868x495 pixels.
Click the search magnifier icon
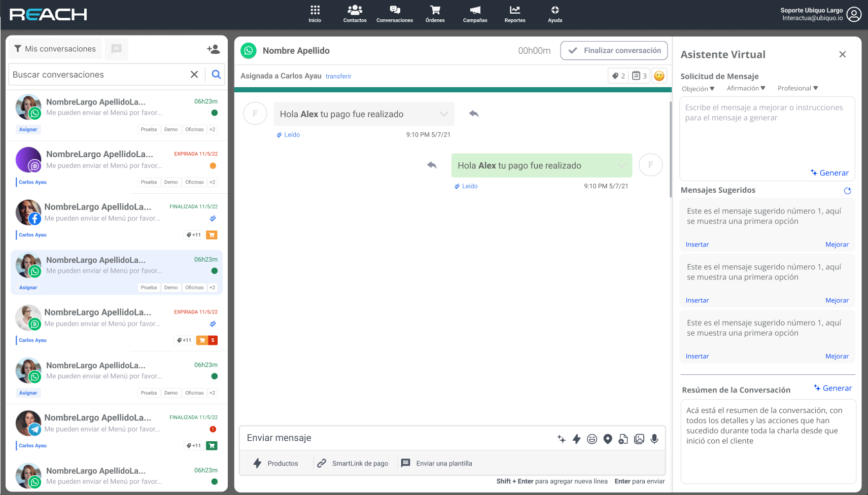click(216, 75)
